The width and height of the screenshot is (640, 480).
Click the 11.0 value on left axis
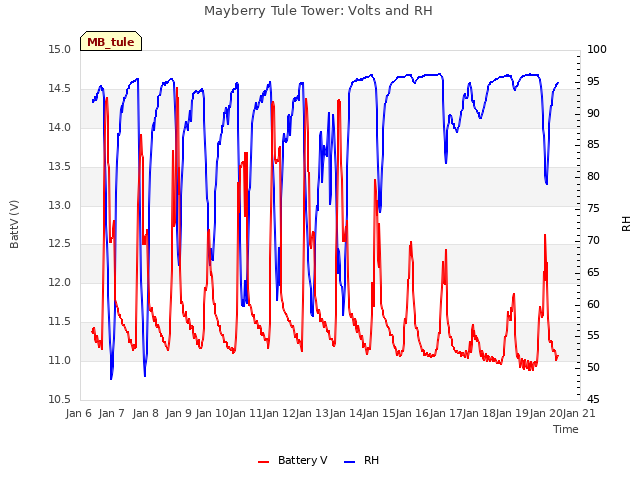60,360
